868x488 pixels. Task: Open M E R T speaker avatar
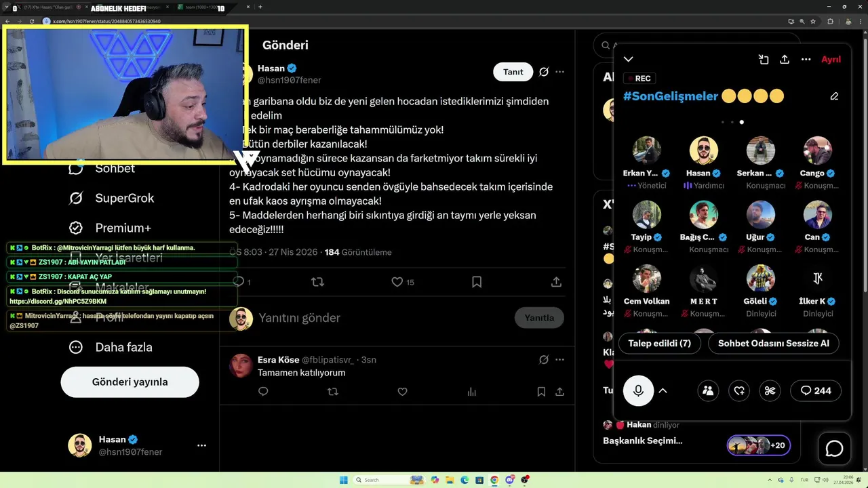click(704, 278)
